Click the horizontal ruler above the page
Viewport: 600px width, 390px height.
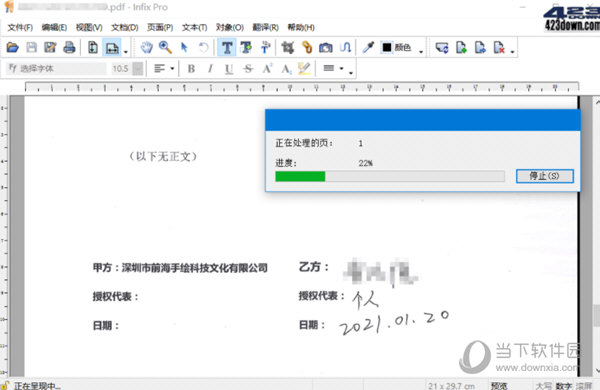coord(302,88)
